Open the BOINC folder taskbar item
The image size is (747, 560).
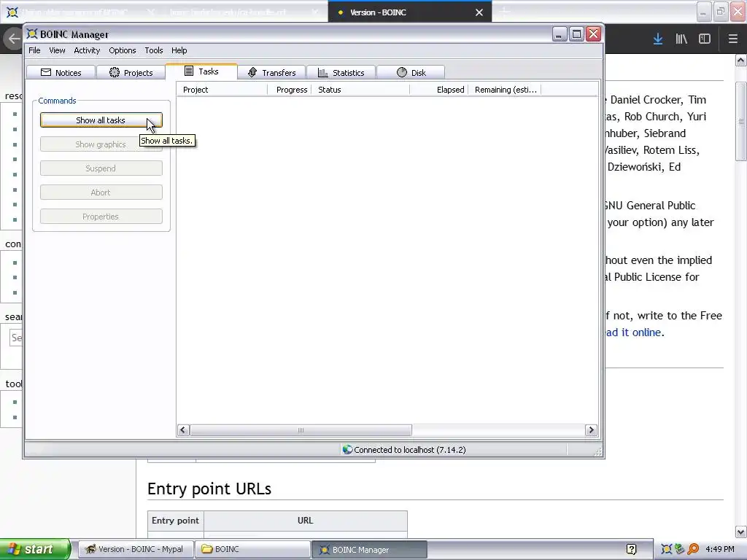point(252,549)
